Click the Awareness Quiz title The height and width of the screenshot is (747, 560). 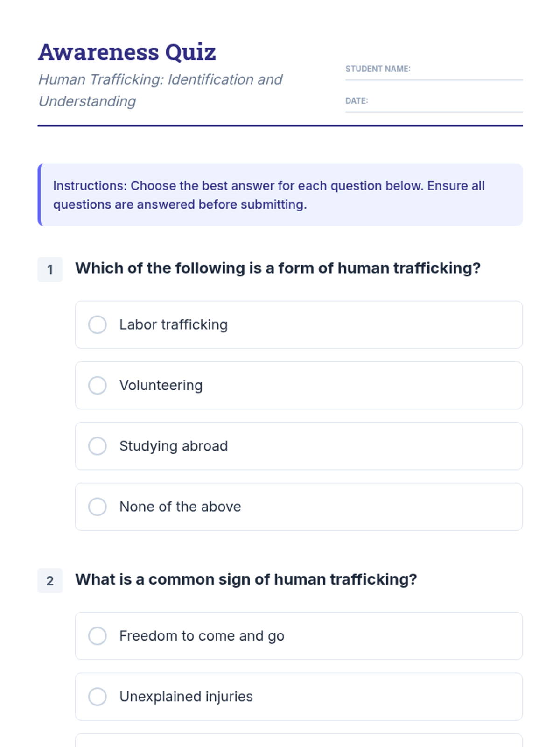click(x=127, y=52)
